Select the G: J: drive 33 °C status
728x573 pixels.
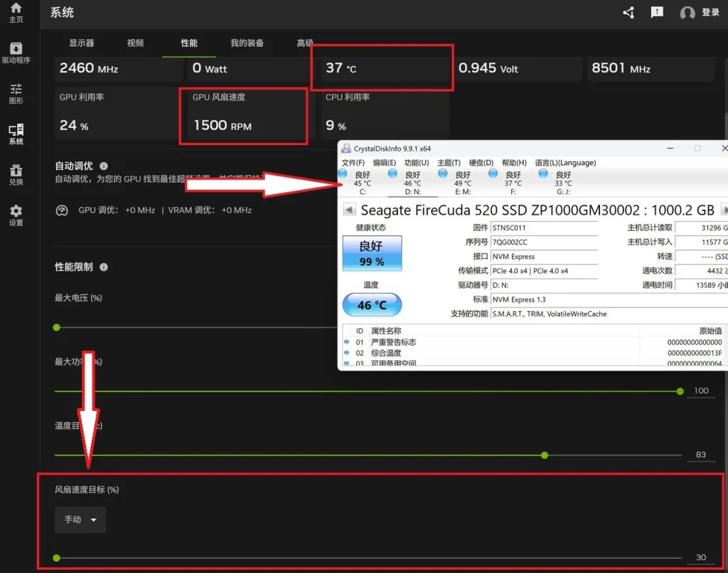563,183
